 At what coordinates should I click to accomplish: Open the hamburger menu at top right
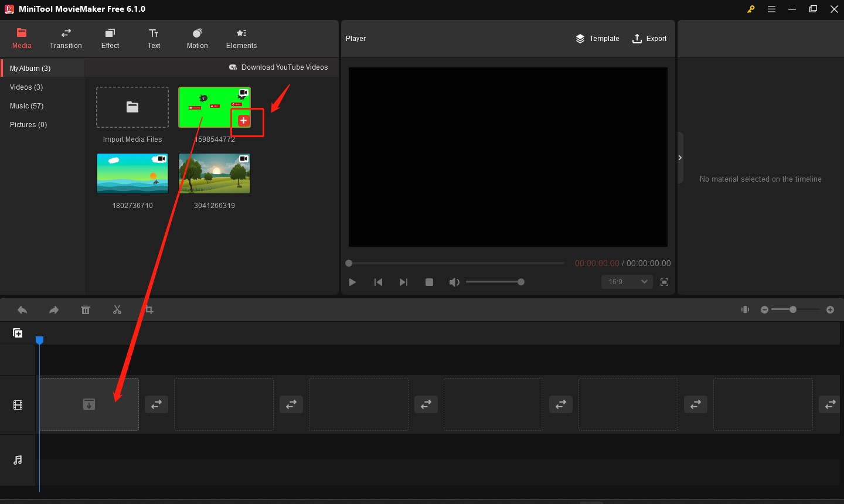point(771,9)
